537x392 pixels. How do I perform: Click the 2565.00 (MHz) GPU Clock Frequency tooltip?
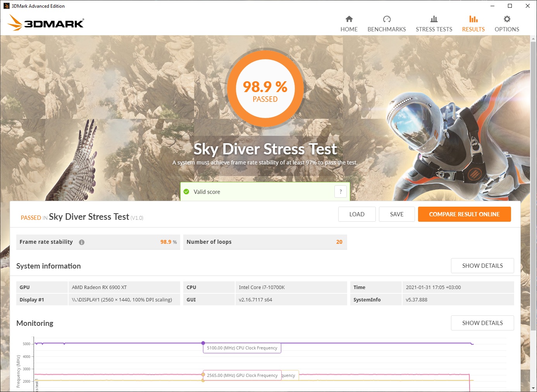point(242,375)
